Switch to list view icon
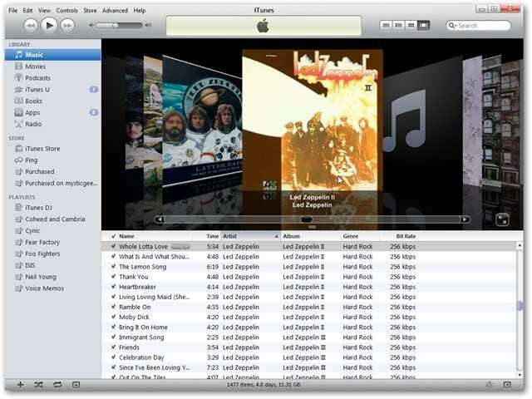This screenshot has width=532, height=399. click(386, 25)
